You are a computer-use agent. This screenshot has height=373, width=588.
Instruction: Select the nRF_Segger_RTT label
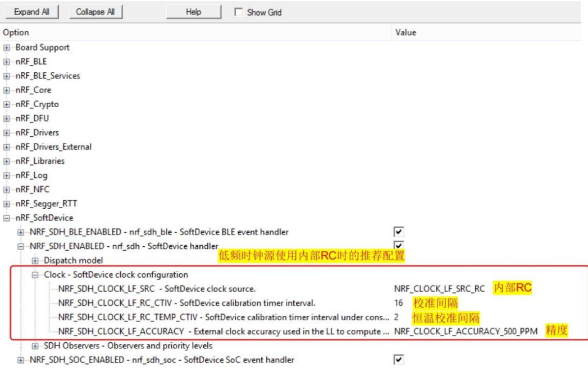click(x=46, y=204)
